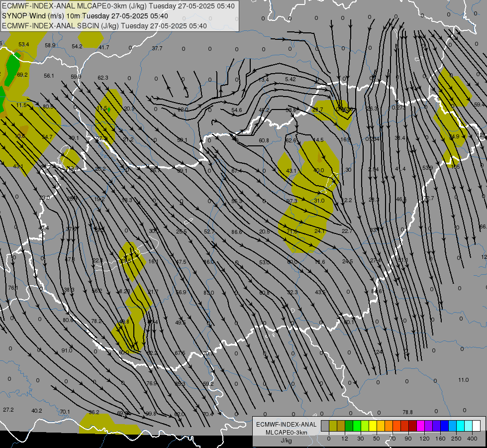Click the map value 54.6

236,110
